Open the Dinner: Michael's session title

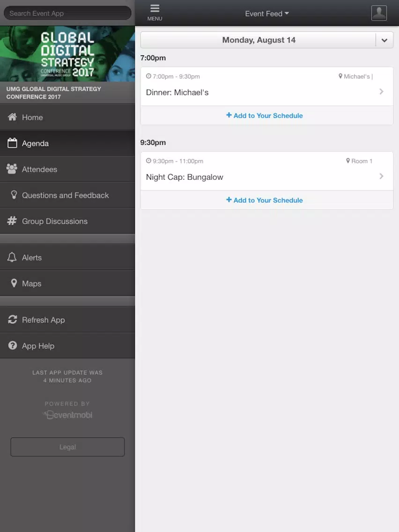coord(177,92)
